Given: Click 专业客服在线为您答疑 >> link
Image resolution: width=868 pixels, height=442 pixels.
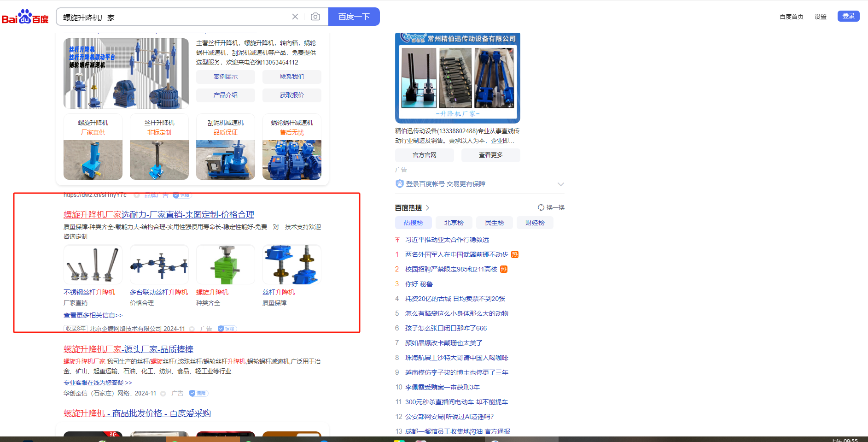Looking at the screenshot, I should click(98, 383).
